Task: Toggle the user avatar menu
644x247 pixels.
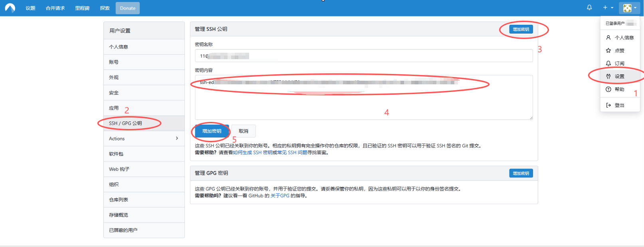Action: click(630, 8)
